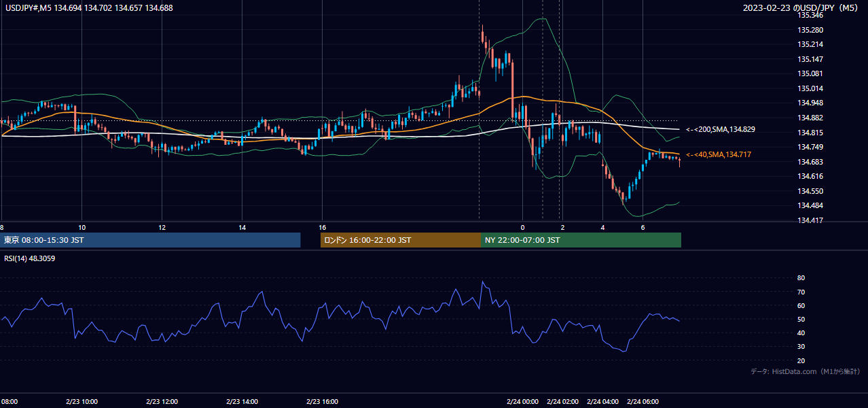Click the 2/23 14:00 time label
Viewport: 868px width, 408px height.
click(242, 402)
